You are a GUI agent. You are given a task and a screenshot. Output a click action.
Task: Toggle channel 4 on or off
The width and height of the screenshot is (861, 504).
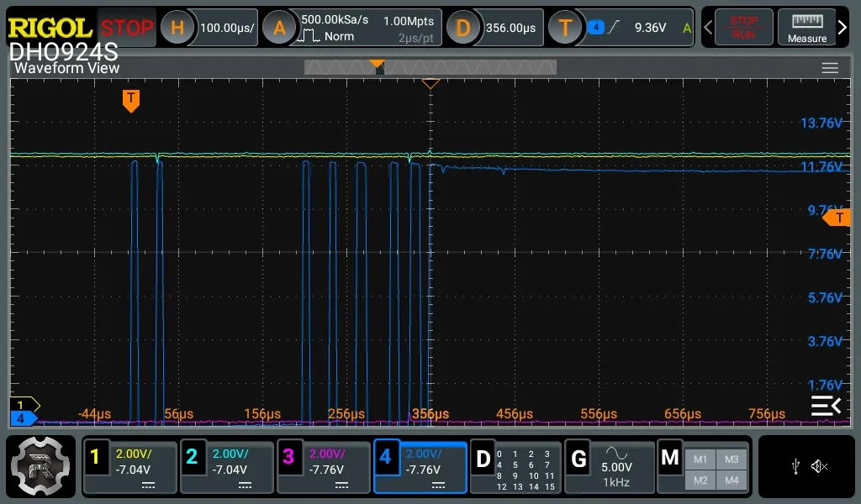tap(385, 456)
